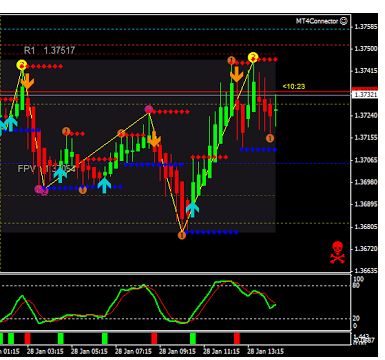The width and height of the screenshot is (385, 360).
Task: Click green signal bar near 28 Jan 09:15
Action: 193,338
